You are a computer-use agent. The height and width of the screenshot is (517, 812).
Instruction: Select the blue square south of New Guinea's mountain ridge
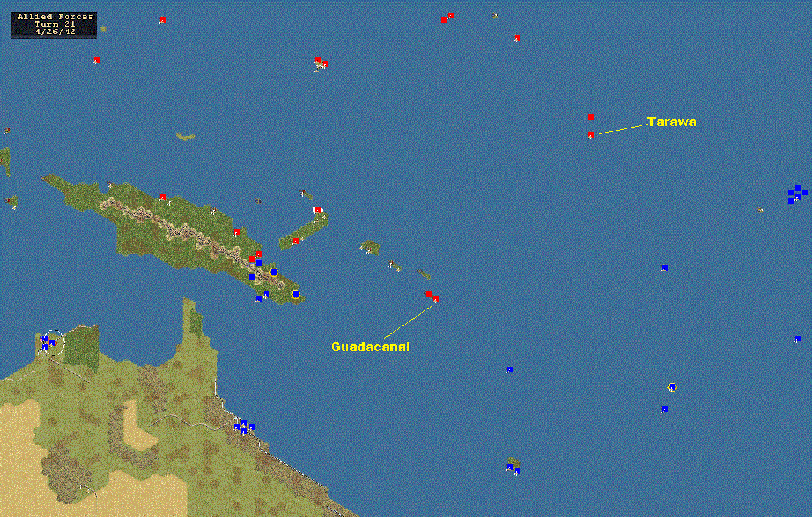pos(252,277)
